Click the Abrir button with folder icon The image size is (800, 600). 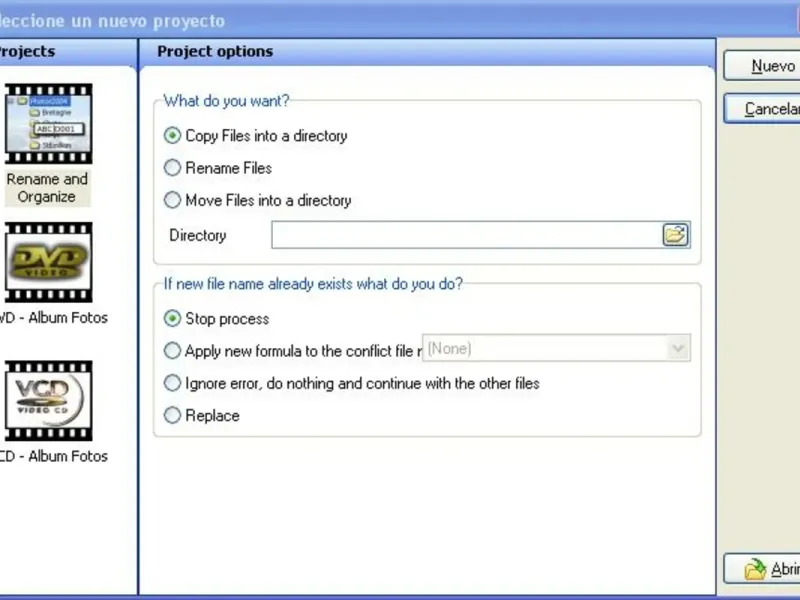(x=772, y=569)
